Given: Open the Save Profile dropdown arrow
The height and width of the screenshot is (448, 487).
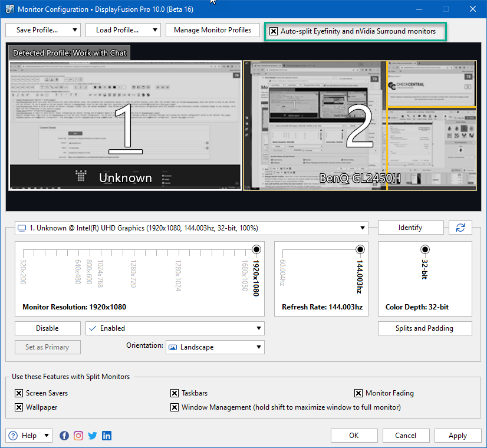Looking at the screenshot, I should [x=74, y=30].
